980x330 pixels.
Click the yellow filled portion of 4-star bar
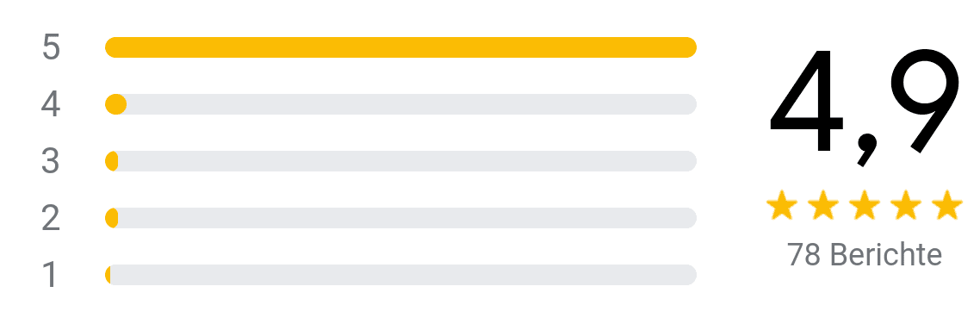click(115, 104)
